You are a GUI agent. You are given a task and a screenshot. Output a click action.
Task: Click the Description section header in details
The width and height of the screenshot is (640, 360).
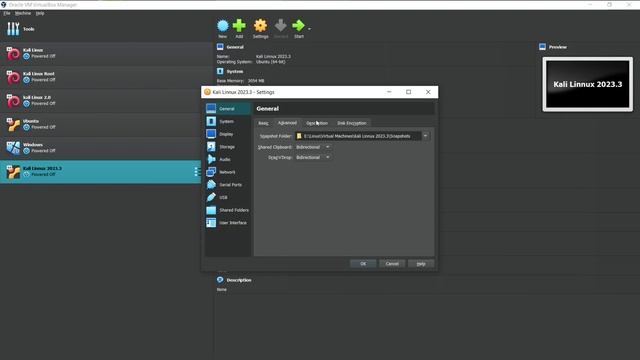tap(239, 280)
